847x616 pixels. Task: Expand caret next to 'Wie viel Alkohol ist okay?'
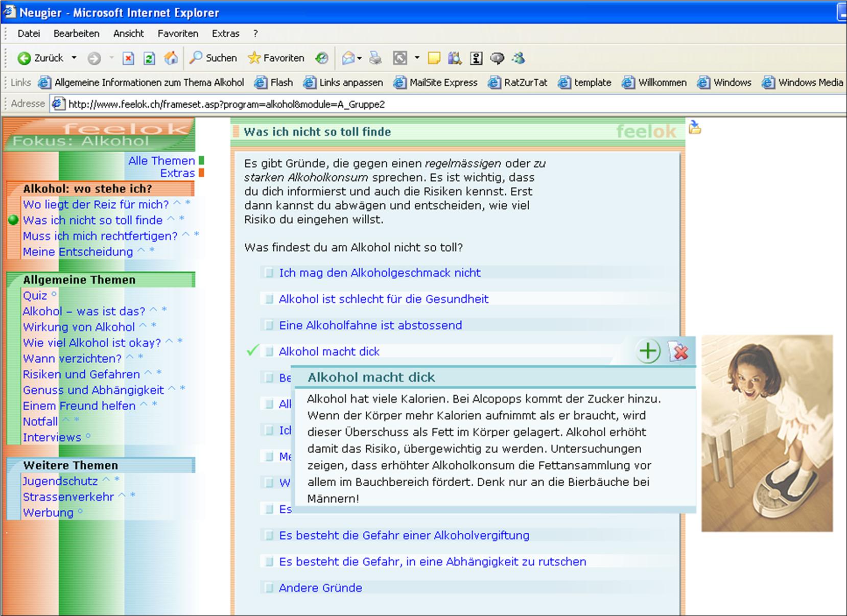169,341
